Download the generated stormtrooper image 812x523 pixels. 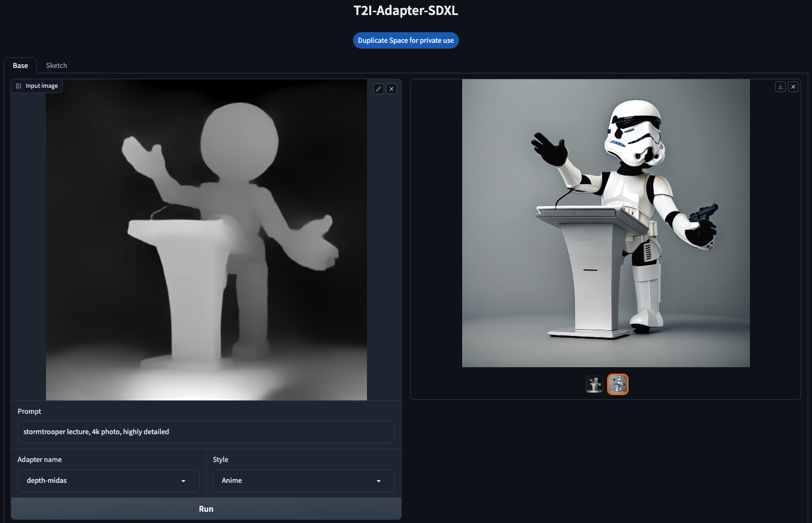point(780,87)
